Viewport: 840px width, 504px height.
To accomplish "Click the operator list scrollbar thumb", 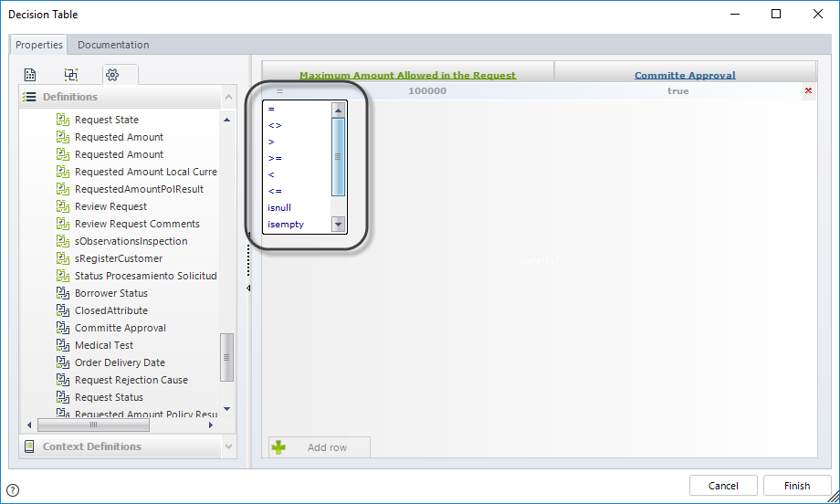I will 338,157.
